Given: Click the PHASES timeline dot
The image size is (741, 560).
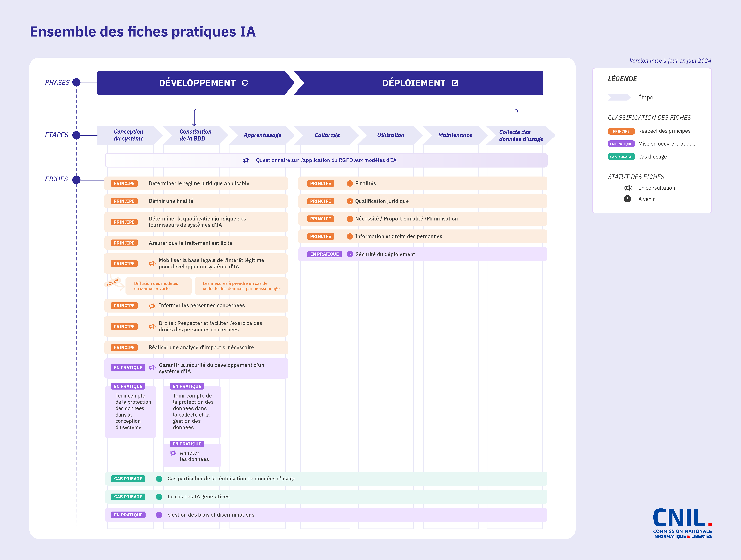Looking at the screenshot, I should [x=76, y=82].
